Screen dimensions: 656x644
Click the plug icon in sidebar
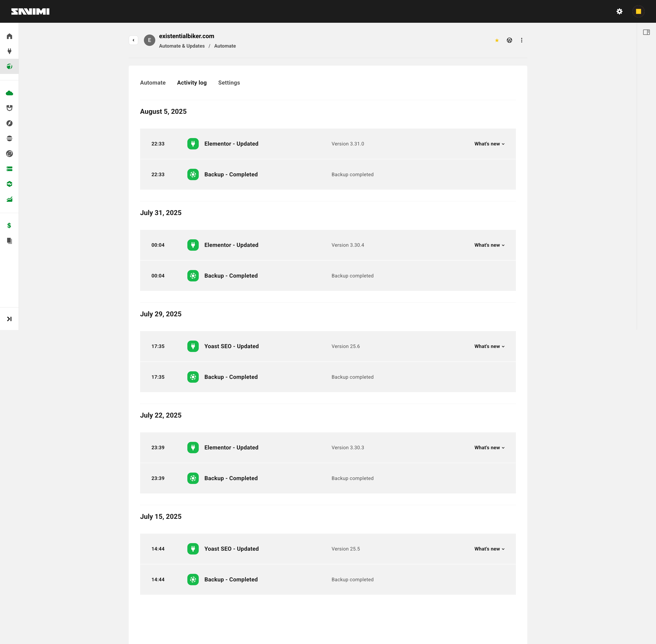9,51
